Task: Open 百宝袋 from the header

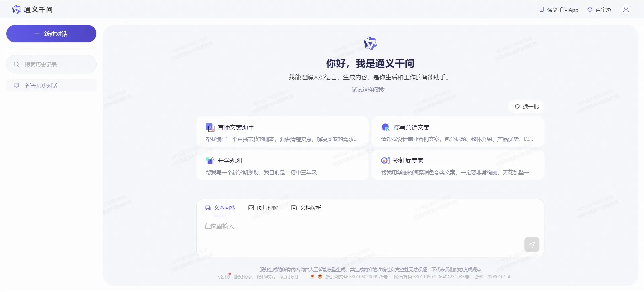Action: click(600, 10)
